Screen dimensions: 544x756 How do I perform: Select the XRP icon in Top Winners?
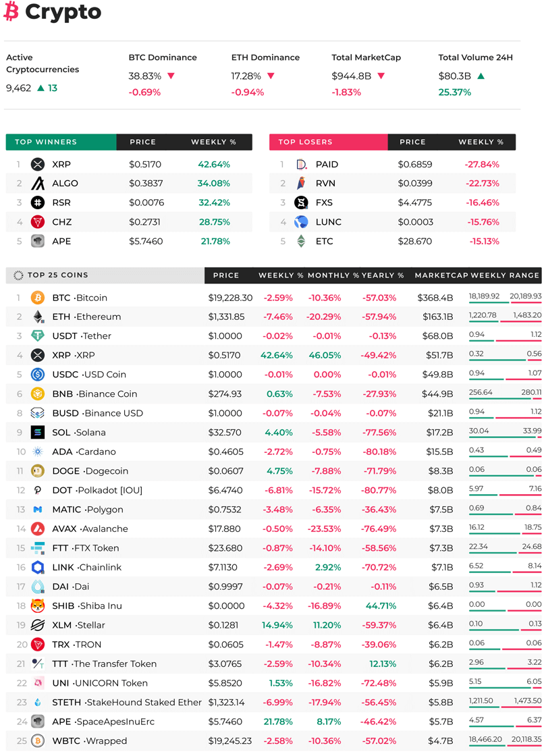pos(38,165)
